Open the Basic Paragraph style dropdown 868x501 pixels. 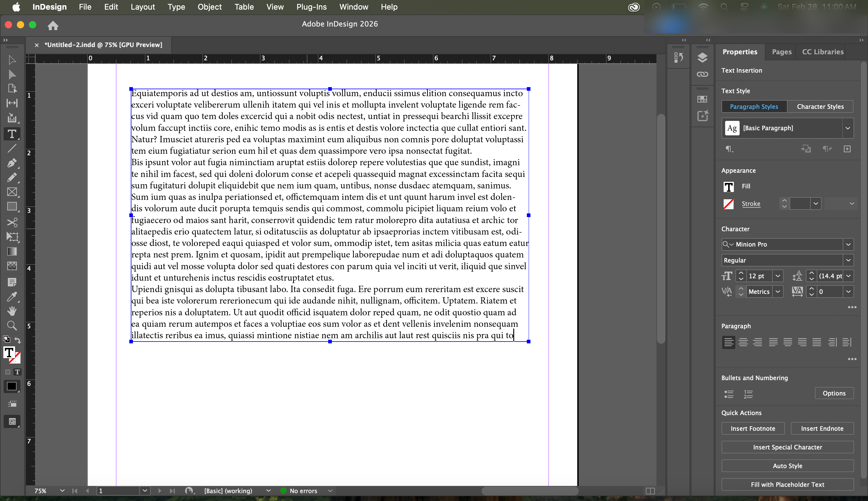coord(848,128)
